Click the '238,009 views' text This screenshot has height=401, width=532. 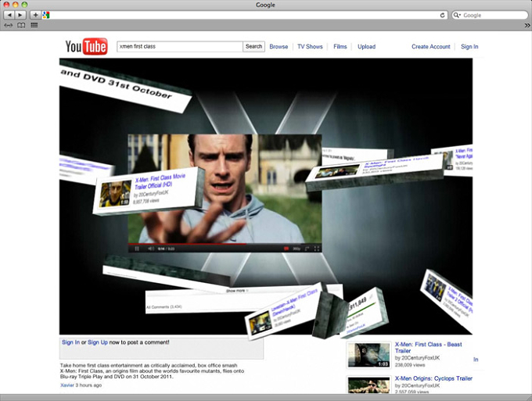coord(410,365)
